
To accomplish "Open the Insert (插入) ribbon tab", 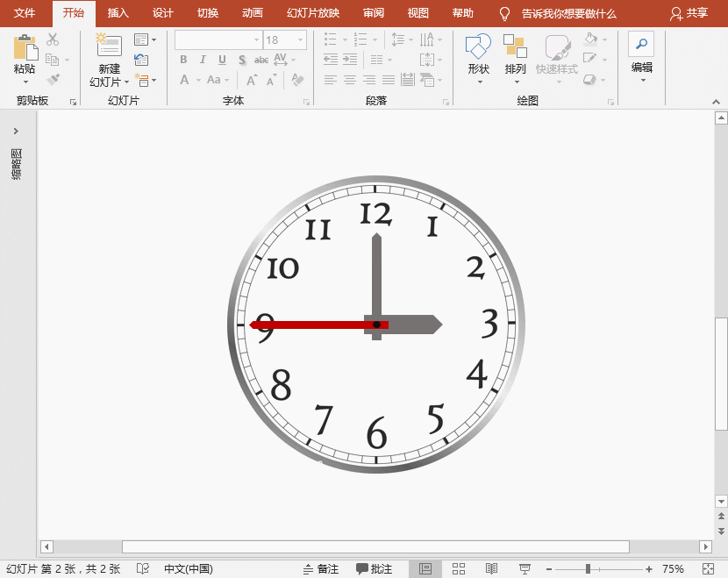I will tap(118, 13).
